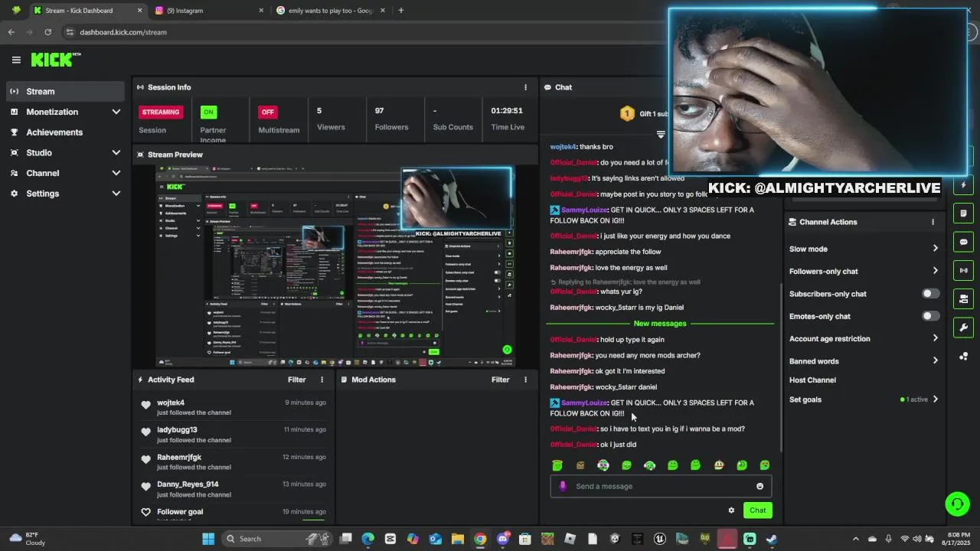
Task: Open the Followers-only chat options chevron
Action: pos(935,271)
